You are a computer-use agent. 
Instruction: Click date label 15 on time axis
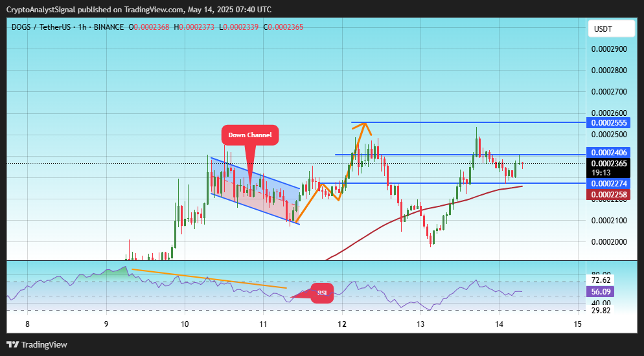(x=577, y=324)
